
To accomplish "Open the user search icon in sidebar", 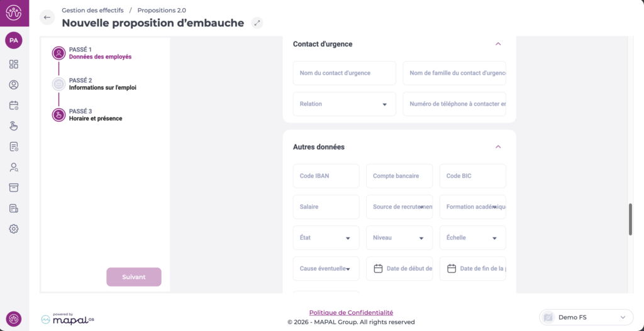I will [14, 167].
